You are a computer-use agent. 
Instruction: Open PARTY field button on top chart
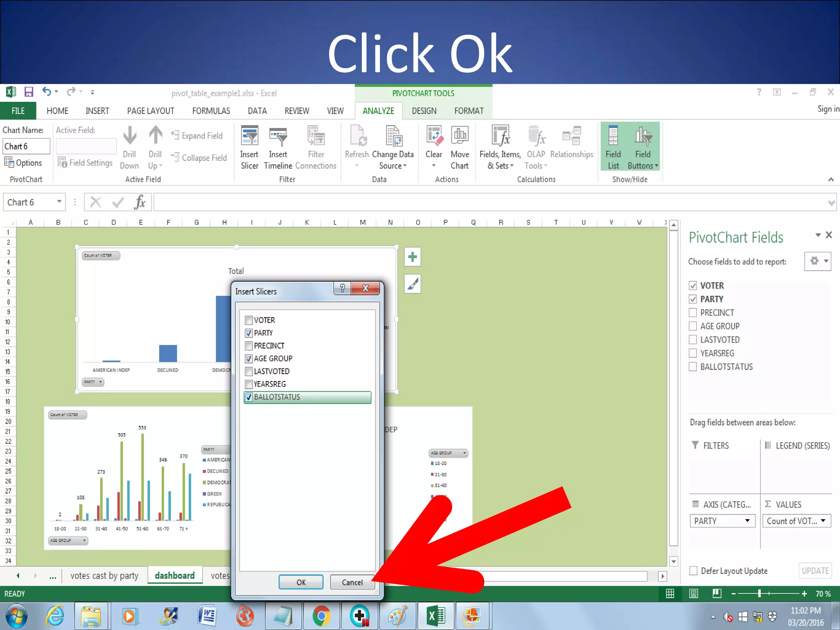(x=93, y=382)
